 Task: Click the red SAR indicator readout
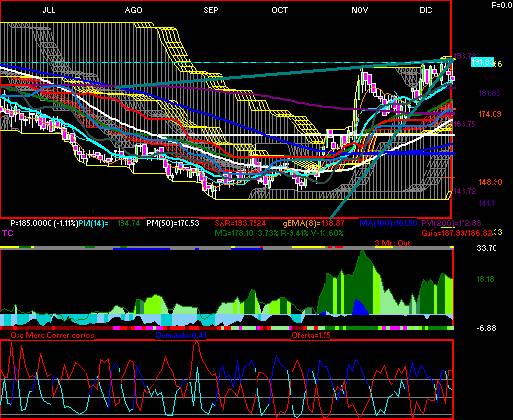[x=240, y=223]
